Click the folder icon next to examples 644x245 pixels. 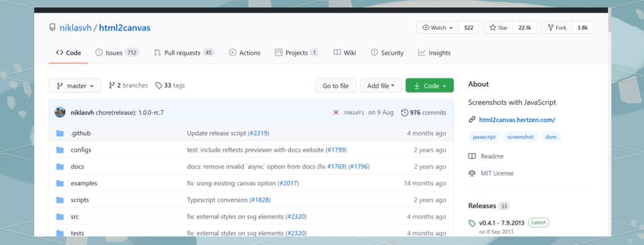pyautogui.click(x=60, y=184)
